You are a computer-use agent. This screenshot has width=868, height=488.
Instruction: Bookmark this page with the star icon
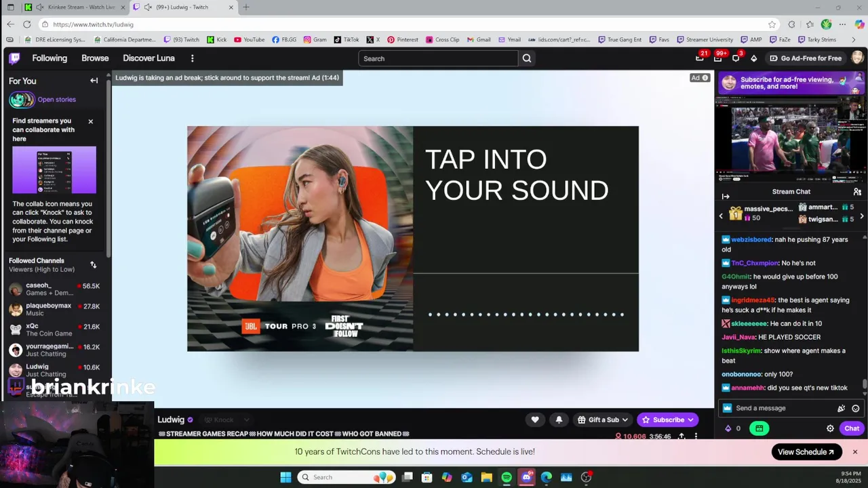772,24
